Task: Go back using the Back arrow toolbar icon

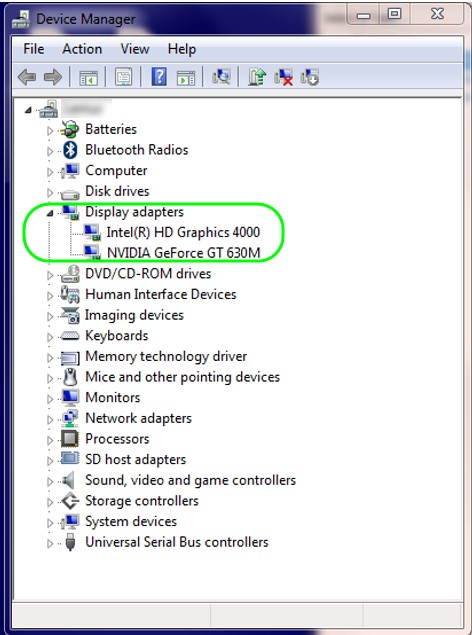Action: pos(27,77)
